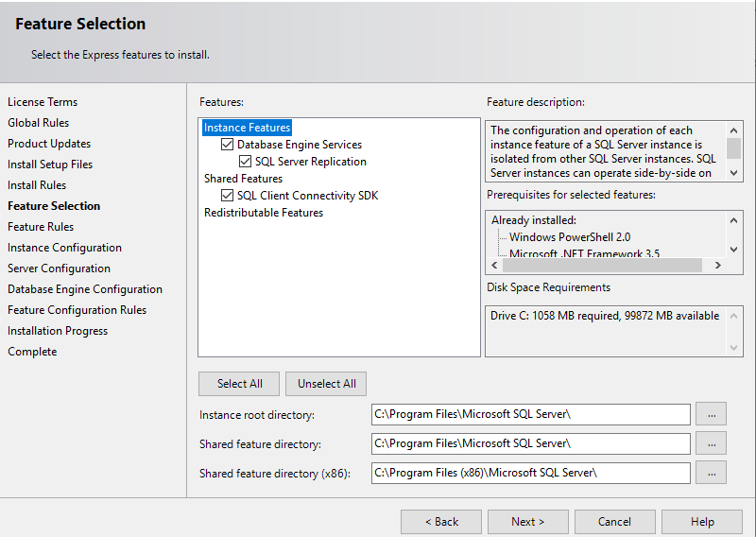
Task: Focus the Instance root directory field
Action: 531,414
